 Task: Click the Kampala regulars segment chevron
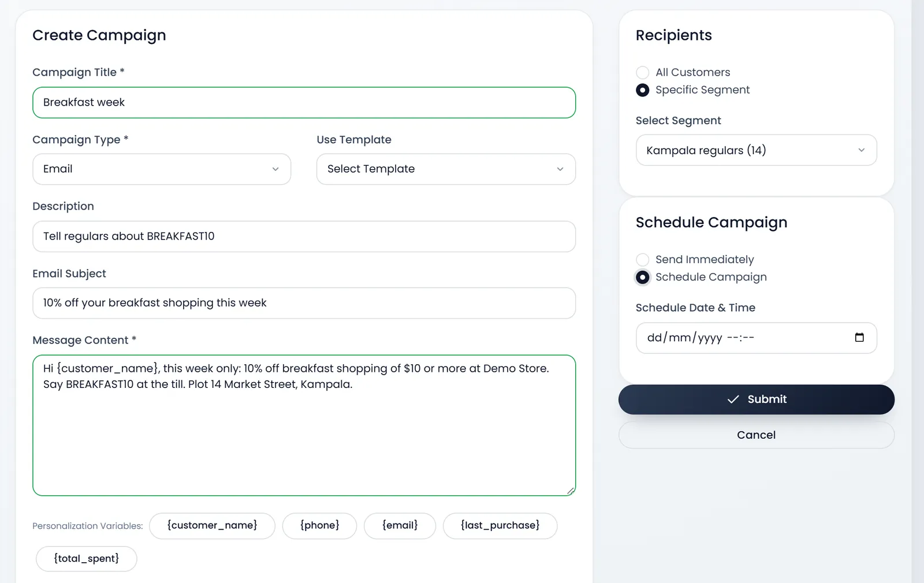(861, 150)
